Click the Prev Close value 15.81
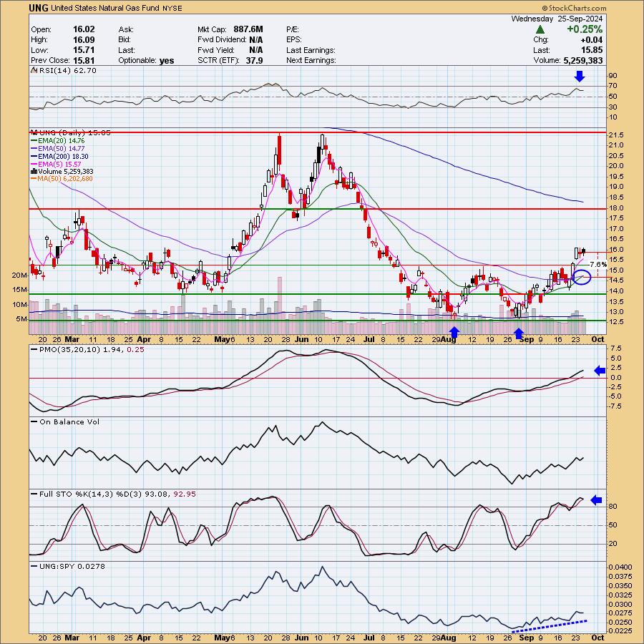The image size is (644, 644). pos(84,60)
